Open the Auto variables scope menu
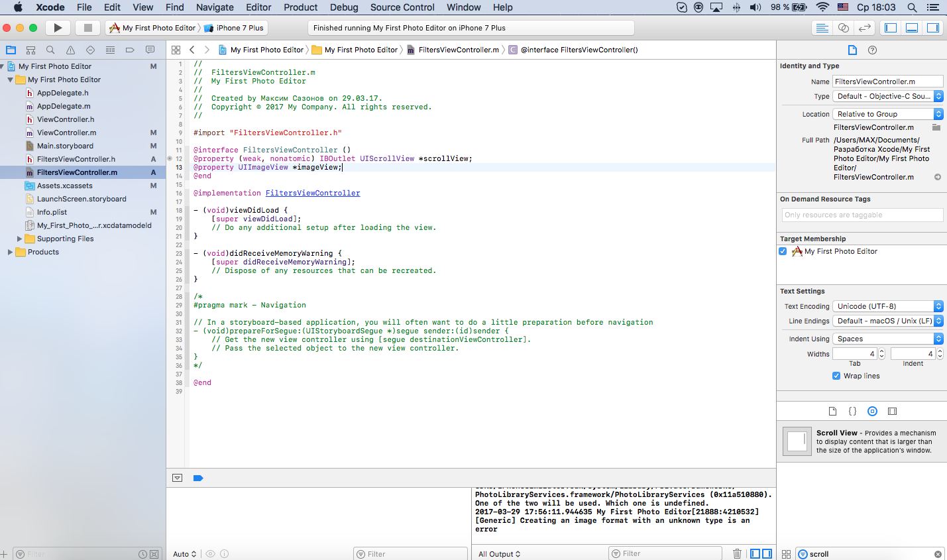Image resolution: width=947 pixels, height=560 pixels. pos(185,554)
